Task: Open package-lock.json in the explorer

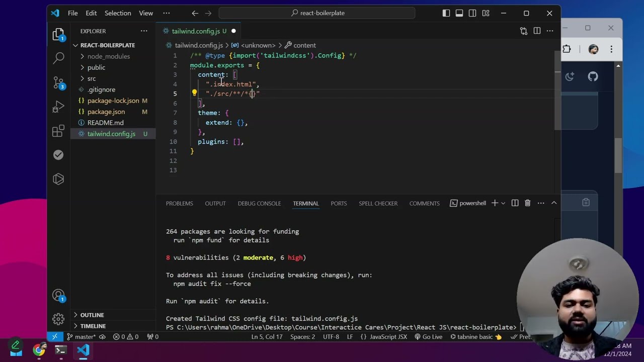Action: (x=113, y=101)
